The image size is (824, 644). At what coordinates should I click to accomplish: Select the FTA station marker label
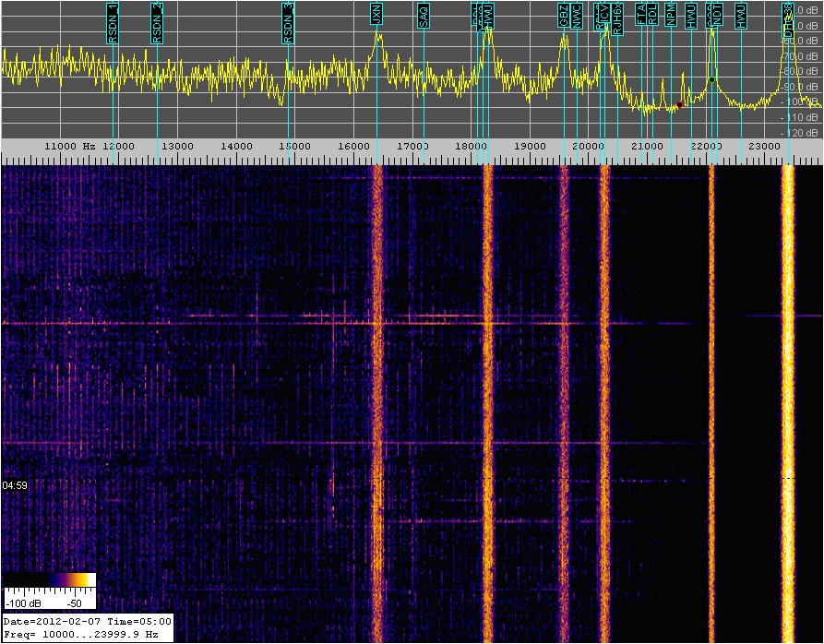click(641, 15)
